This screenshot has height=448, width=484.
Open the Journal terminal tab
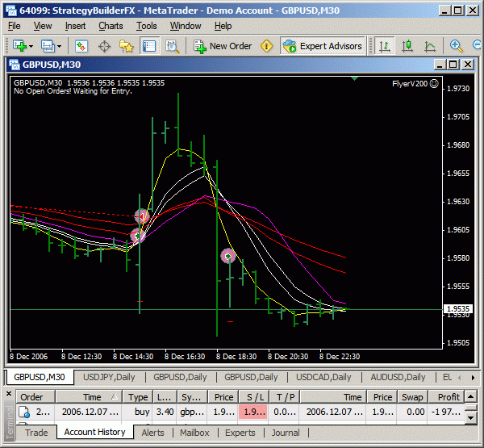[286, 433]
